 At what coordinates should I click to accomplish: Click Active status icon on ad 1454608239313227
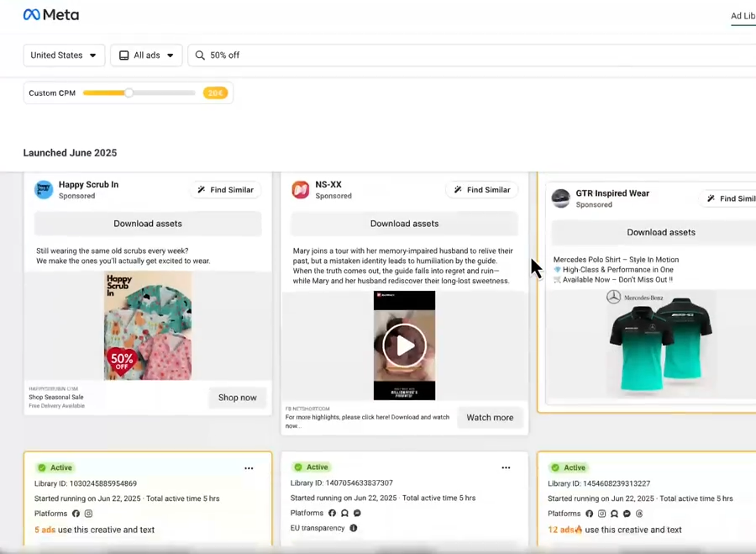click(x=555, y=467)
